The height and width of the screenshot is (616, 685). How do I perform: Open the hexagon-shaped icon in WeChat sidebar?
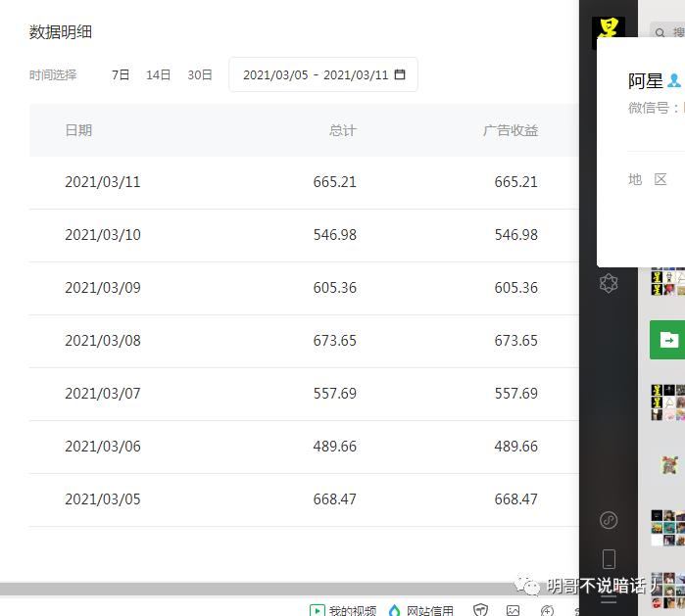[609, 284]
